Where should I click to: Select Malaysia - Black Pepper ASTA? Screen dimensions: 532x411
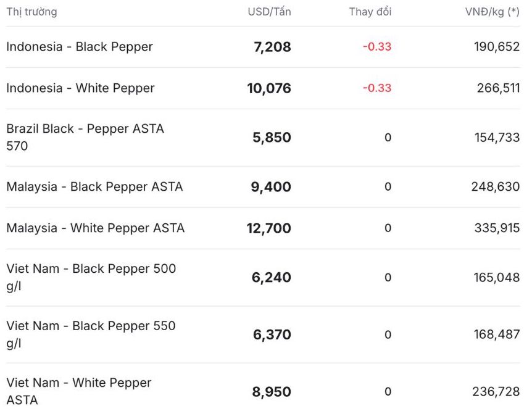263,187
